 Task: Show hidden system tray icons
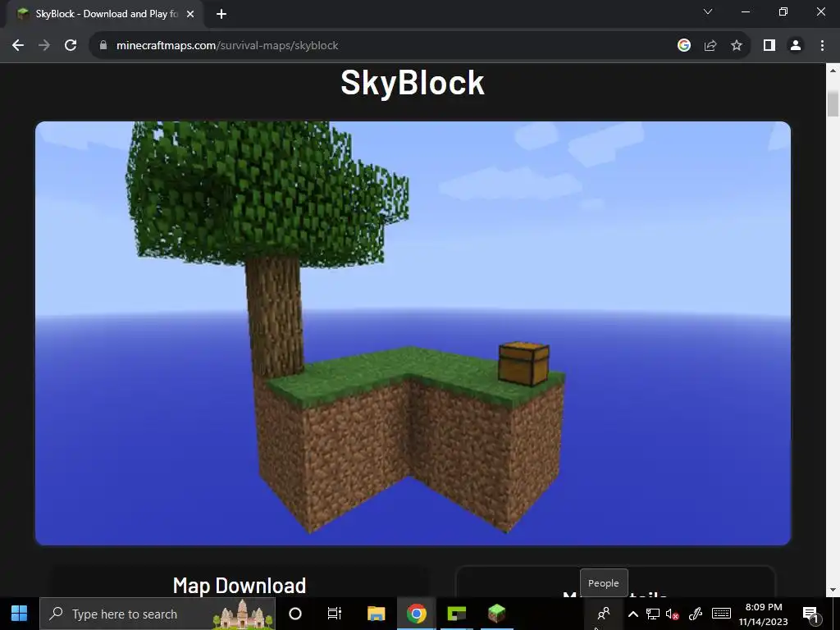pyautogui.click(x=632, y=614)
